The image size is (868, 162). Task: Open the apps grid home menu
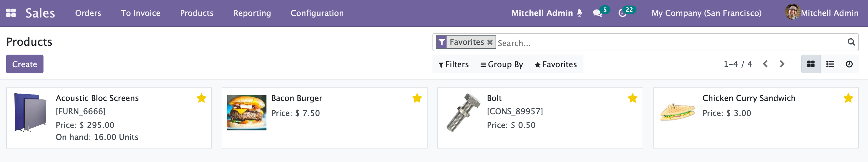coord(11,13)
